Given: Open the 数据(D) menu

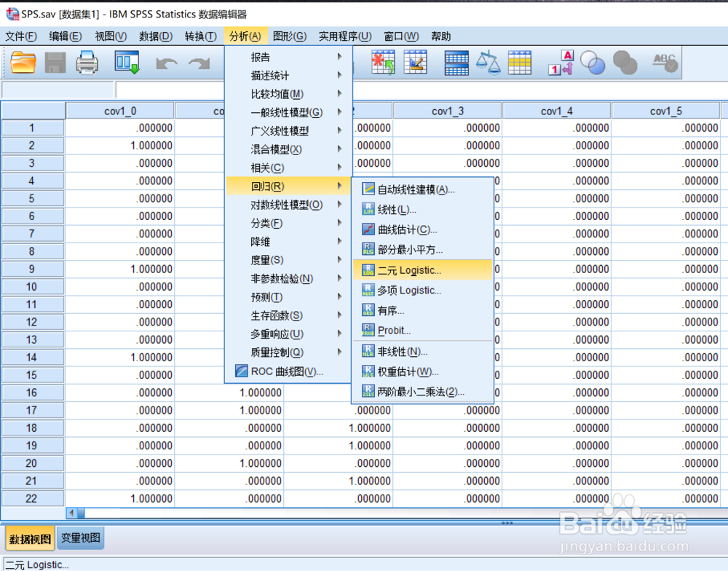Looking at the screenshot, I should (156, 36).
